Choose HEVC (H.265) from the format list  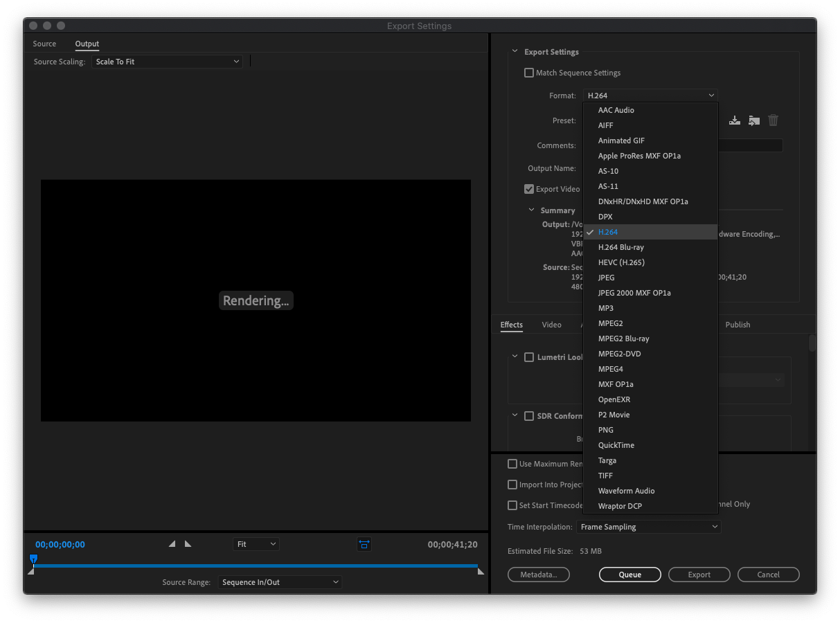621,262
